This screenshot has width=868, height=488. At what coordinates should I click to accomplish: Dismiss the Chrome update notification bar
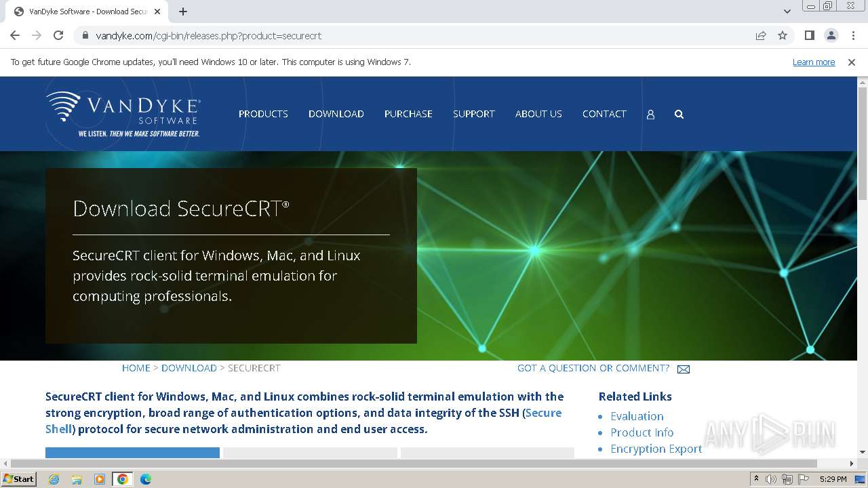pos(852,62)
